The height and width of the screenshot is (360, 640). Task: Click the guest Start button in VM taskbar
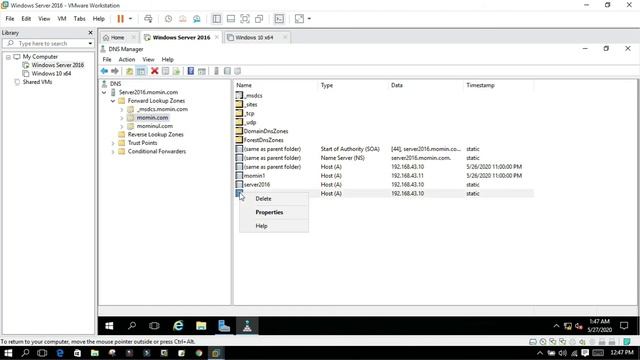click(x=109, y=326)
